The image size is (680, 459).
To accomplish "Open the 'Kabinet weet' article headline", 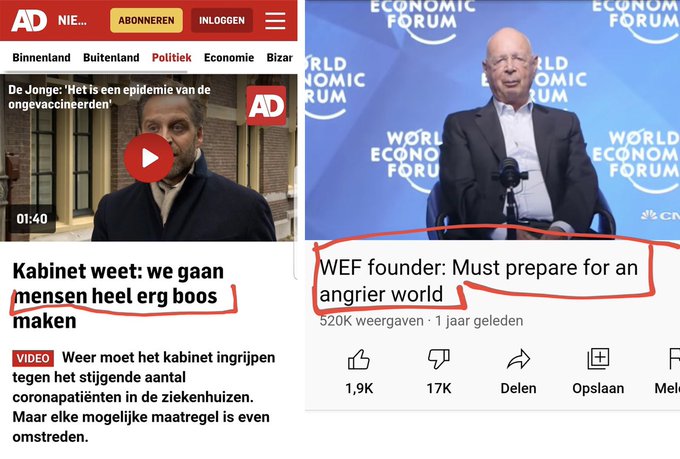I will (118, 296).
